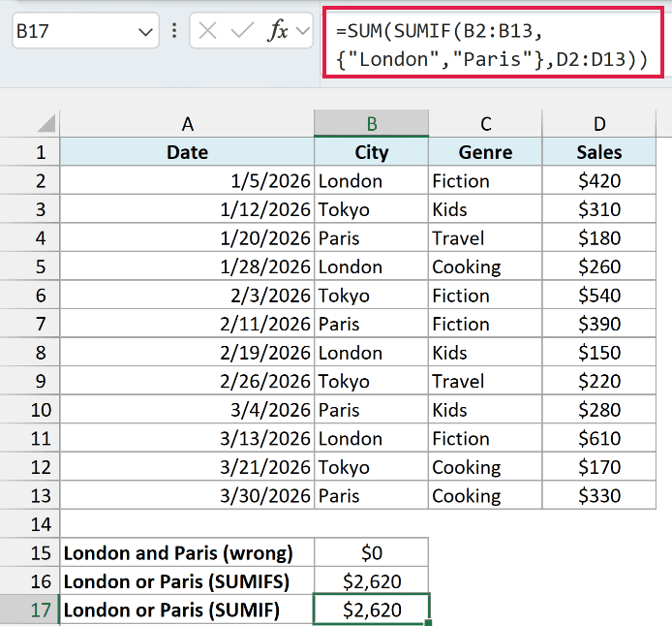
Task: Click the Travel cell in row 4
Action: [485, 238]
